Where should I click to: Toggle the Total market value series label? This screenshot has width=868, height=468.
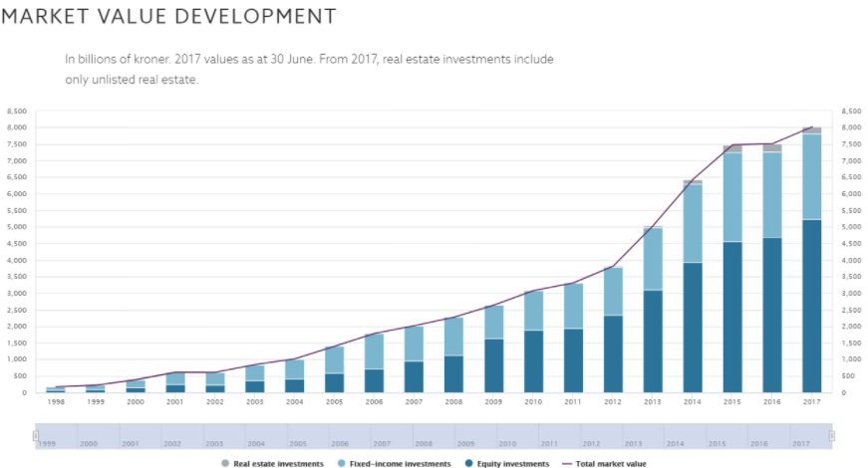[x=611, y=464]
